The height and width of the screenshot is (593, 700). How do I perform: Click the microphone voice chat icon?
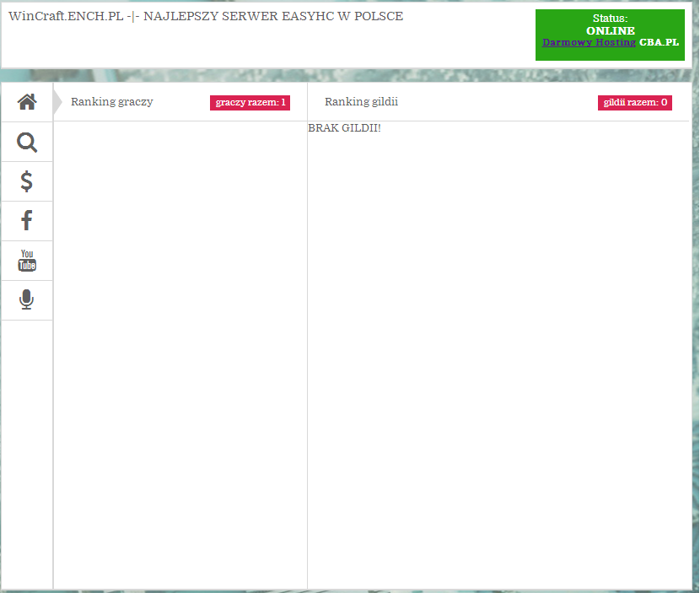tap(27, 299)
